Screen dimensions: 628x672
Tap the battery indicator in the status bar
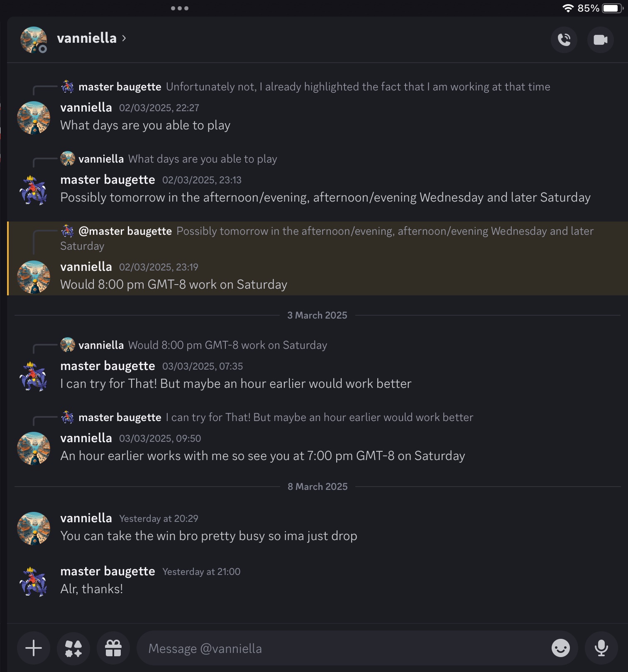(612, 8)
